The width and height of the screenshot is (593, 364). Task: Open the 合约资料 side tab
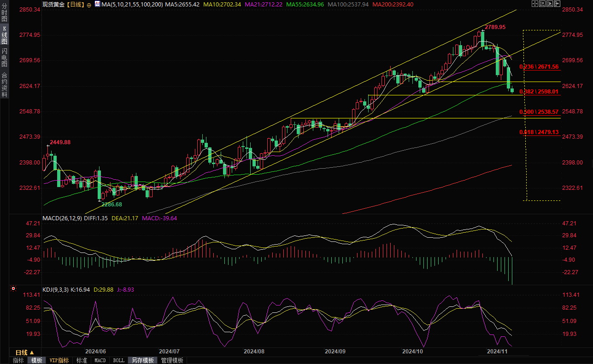[x=4, y=84]
